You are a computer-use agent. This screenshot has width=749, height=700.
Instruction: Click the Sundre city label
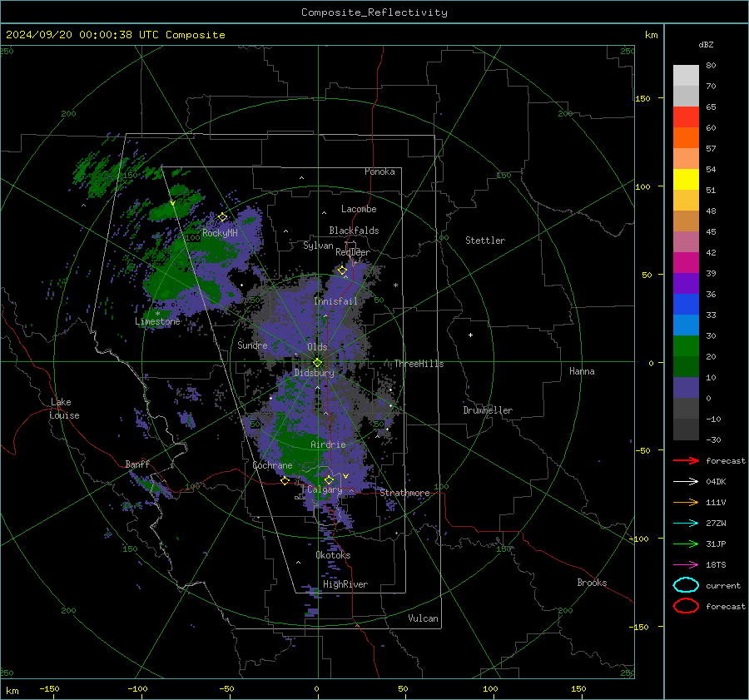click(252, 345)
